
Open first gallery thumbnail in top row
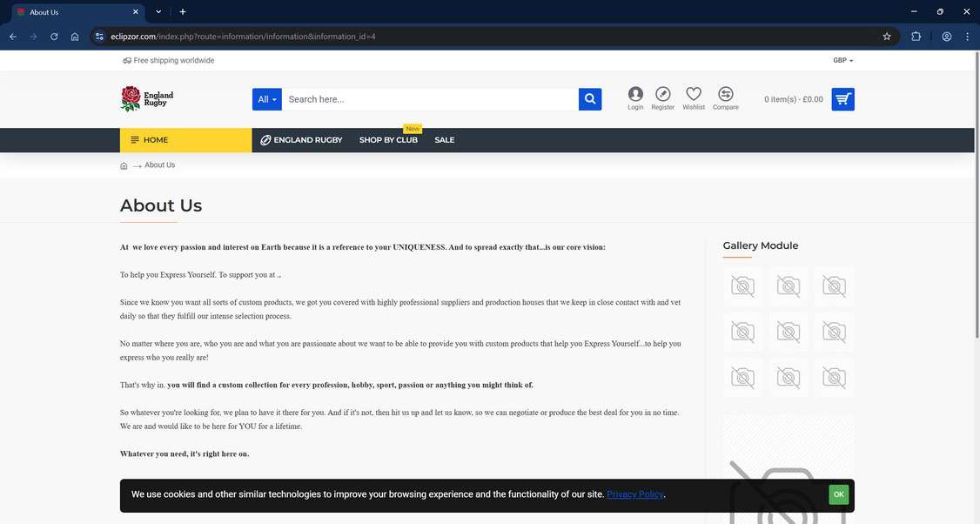click(x=742, y=286)
